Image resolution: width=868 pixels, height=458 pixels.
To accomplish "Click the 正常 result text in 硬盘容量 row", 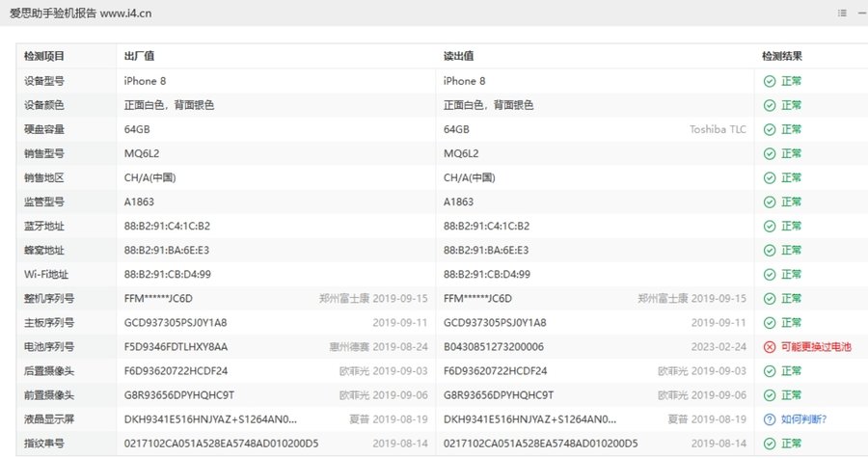I will click(791, 129).
